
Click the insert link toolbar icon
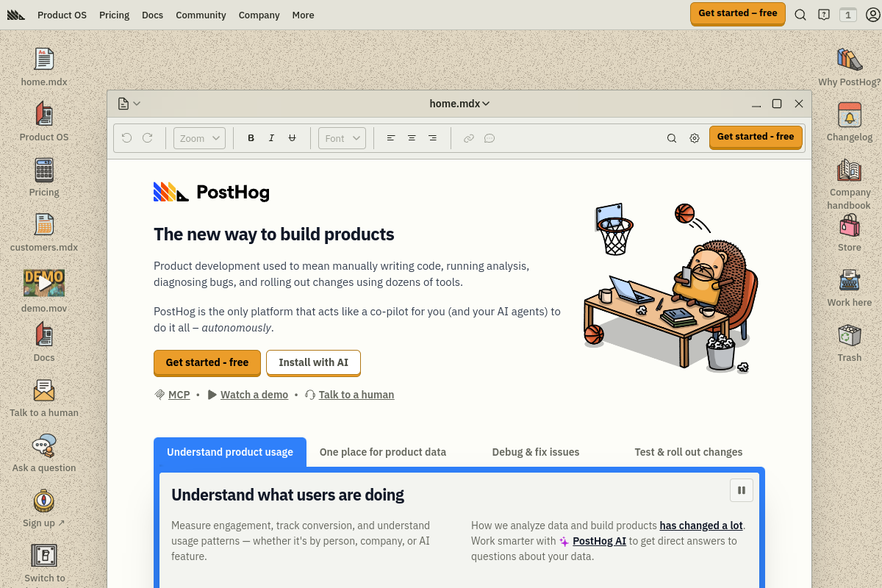[x=469, y=138]
